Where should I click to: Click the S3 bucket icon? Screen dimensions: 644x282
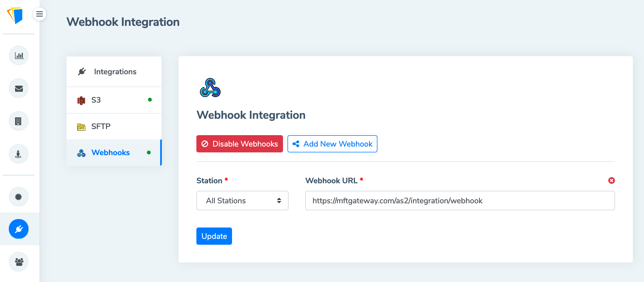(x=81, y=100)
